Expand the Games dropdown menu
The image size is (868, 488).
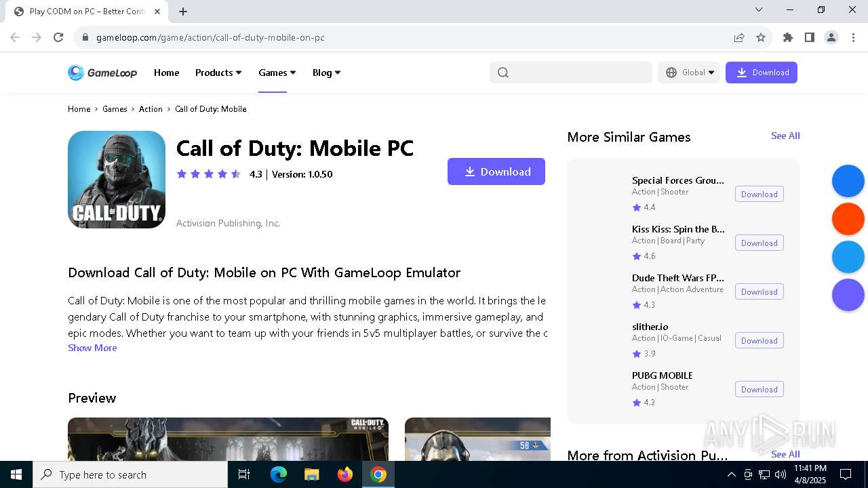(x=277, y=73)
